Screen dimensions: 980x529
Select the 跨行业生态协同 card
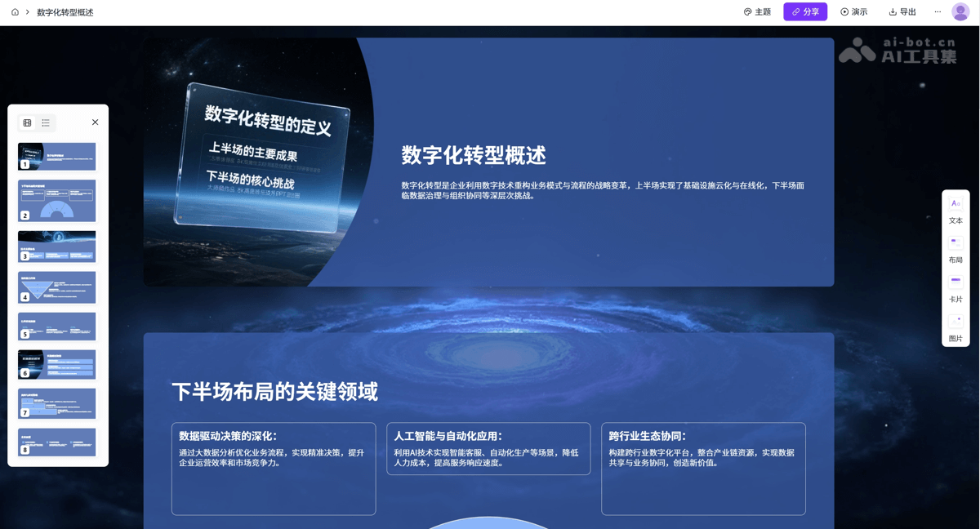point(703,469)
